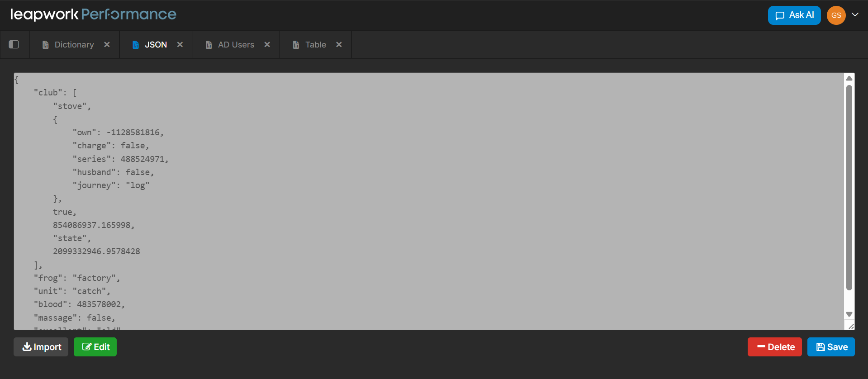Image resolution: width=868 pixels, height=379 pixels.
Task: Import a JSON file
Action: click(41, 347)
